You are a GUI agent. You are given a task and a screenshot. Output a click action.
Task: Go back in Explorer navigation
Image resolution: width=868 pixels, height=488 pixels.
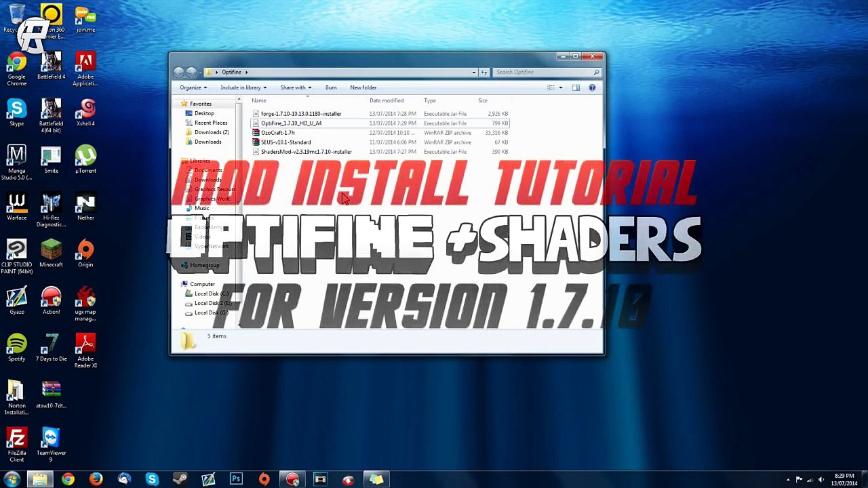click(x=179, y=72)
